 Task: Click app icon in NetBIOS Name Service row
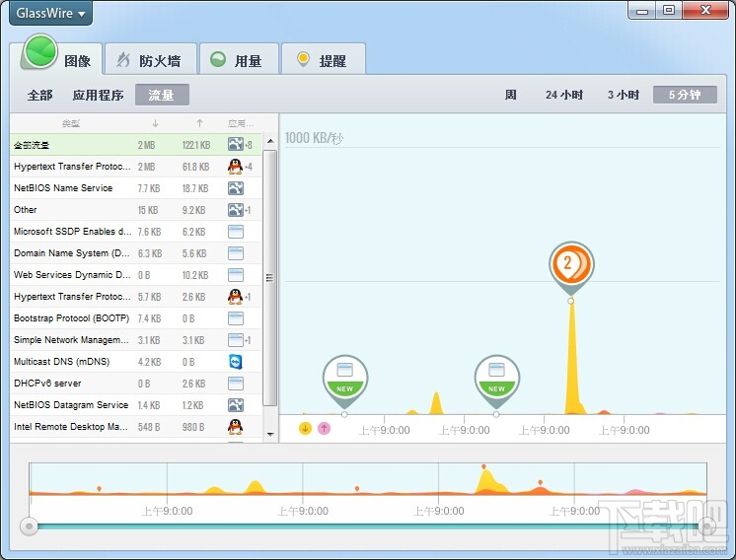(236, 188)
